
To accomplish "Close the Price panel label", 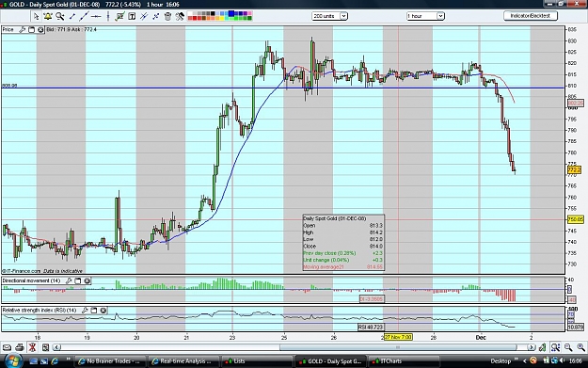I will point(40,29).
